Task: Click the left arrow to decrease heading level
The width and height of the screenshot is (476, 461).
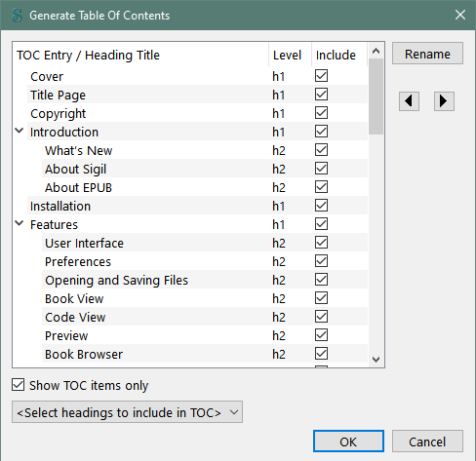Action: pyautogui.click(x=409, y=101)
